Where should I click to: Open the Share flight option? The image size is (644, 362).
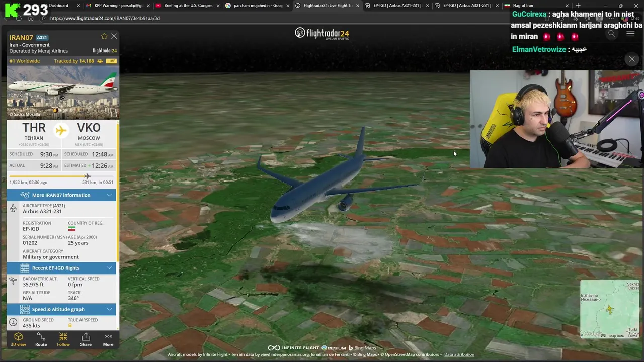(86, 339)
